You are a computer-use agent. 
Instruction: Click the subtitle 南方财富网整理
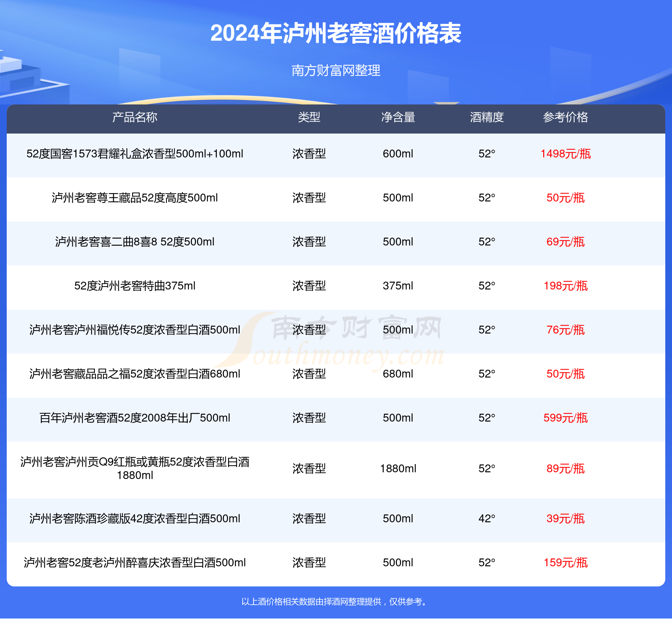(x=336, y=70)
